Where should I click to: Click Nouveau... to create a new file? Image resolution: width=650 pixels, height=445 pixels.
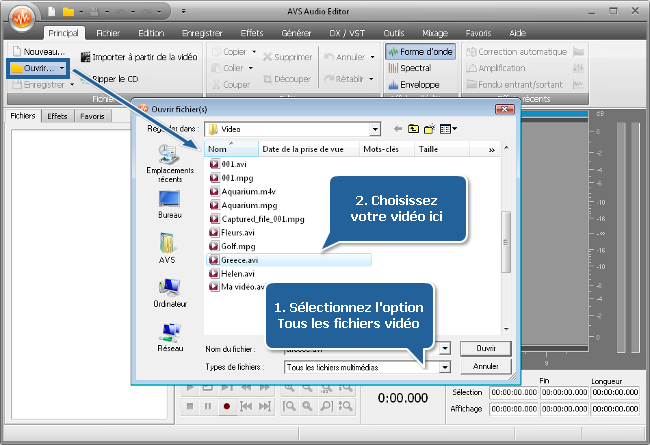(x=39, y=51)
